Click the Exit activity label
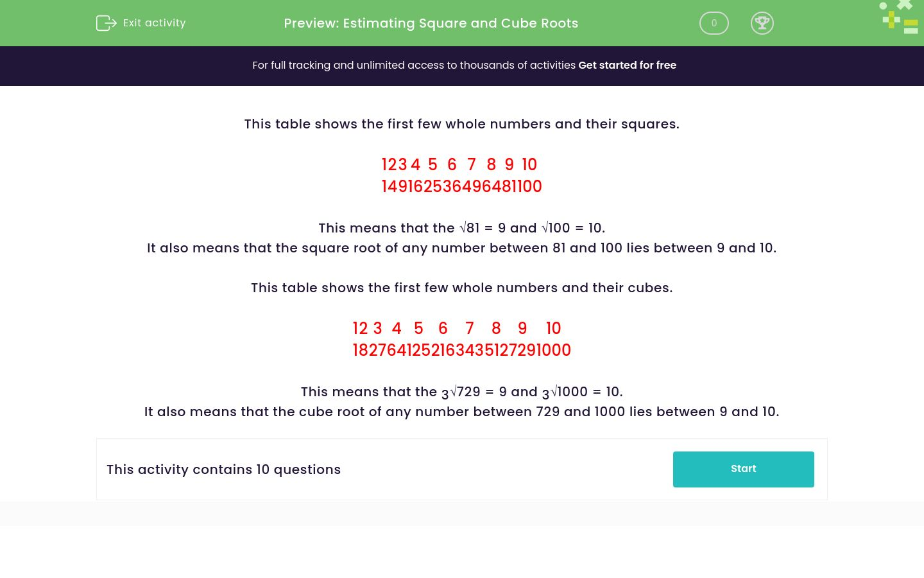 [154, 22]
